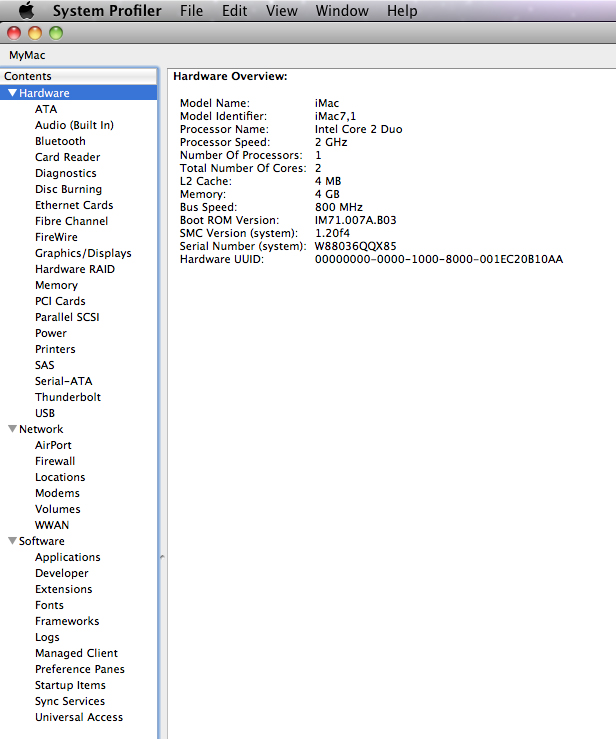Viewport: 616px width, 739px height.
Task: Click the Hardware UUID value
Action: click(x=439, y=259)
